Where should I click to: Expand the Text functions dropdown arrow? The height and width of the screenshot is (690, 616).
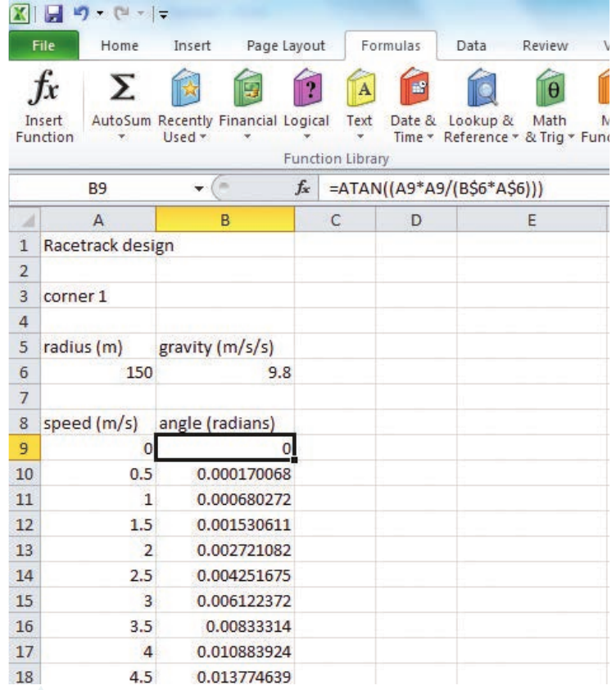pyautogui.click(x=360, y=137)
